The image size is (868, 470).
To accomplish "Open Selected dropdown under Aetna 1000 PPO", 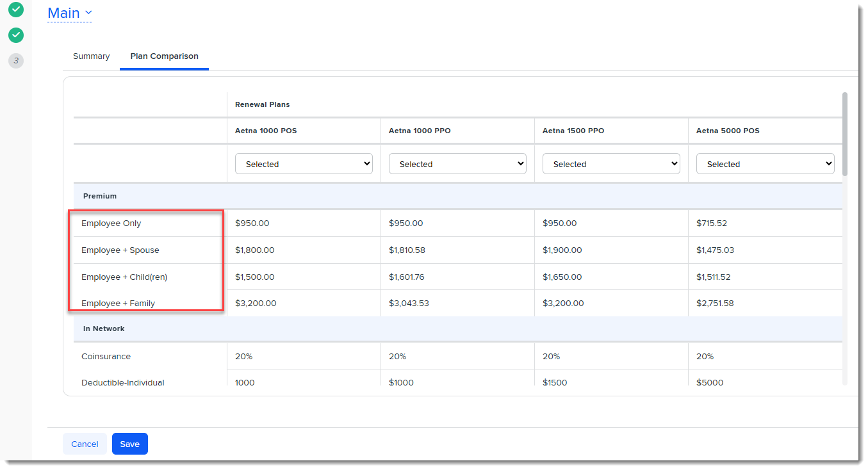I will pos(458,164).
